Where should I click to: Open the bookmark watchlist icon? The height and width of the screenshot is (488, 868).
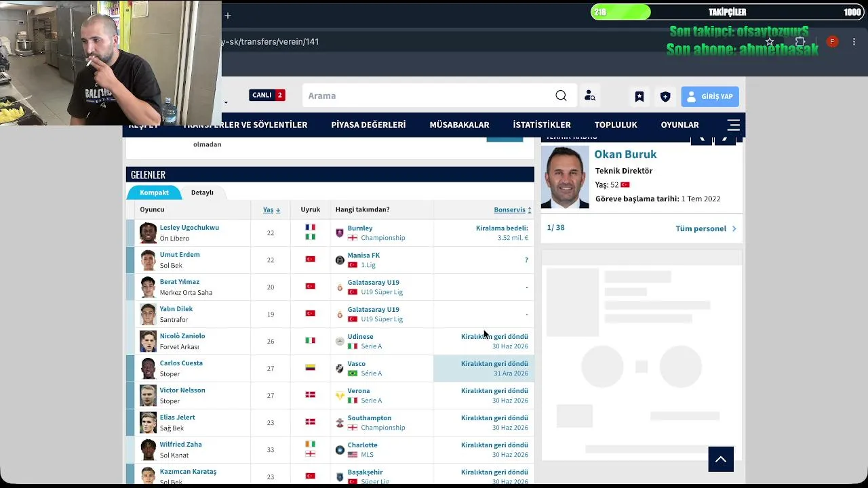tap(639, 96)
